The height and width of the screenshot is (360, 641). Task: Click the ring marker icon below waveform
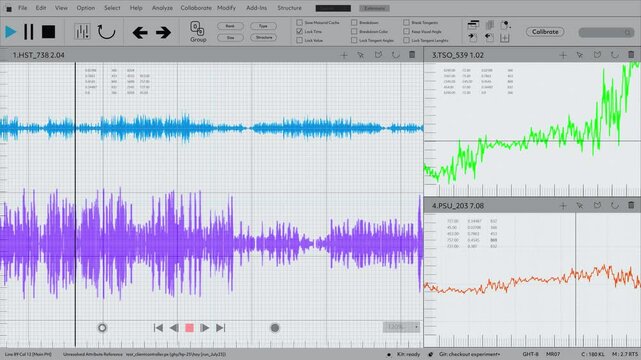tap(102, 328)
